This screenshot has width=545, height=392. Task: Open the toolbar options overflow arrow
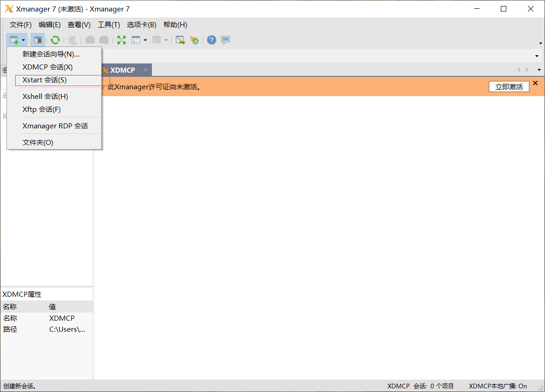point(540,43)
